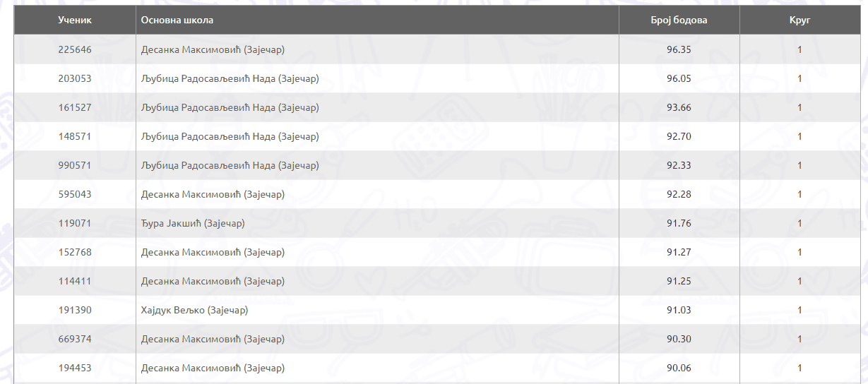The width and height of the screenshot is (868, 384).
Task: Click the score 90.30 cell
Action: click(679, 339)
